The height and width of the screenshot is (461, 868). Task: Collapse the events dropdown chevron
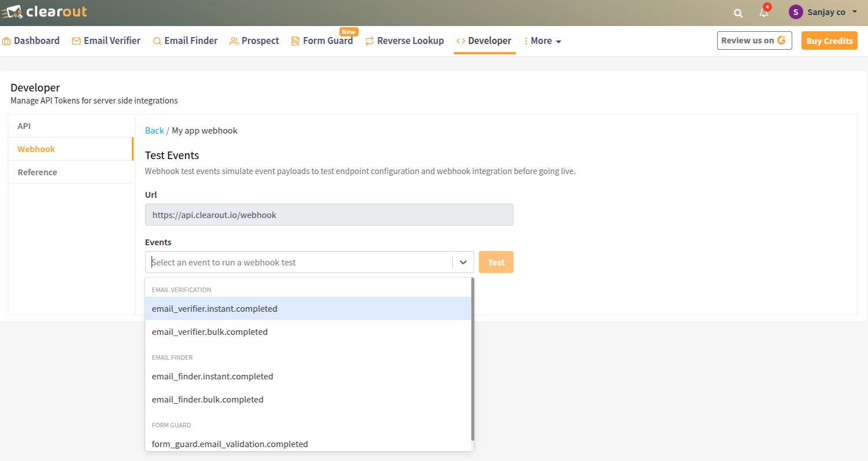(x=463, y=262)
